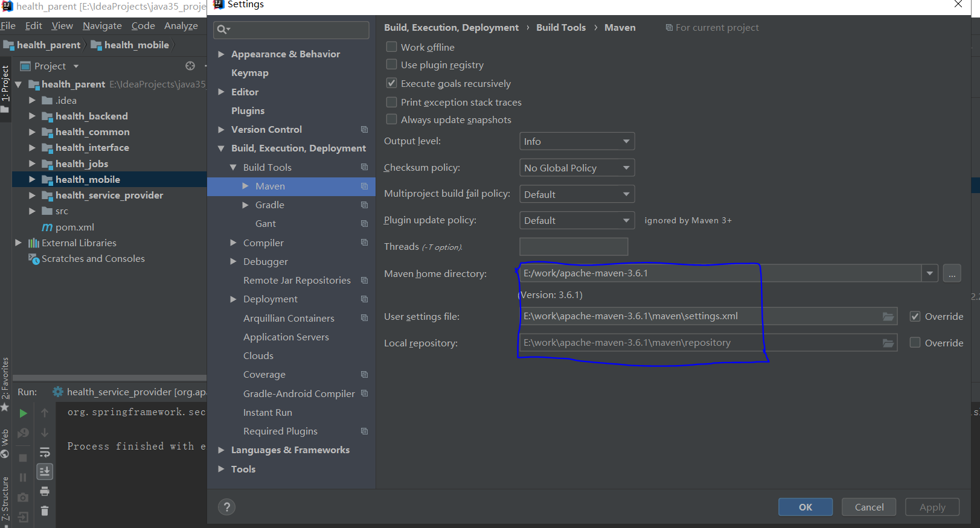This screenshot has width=980, height=528.
Task: Click the Apply button
Action: 932,507
